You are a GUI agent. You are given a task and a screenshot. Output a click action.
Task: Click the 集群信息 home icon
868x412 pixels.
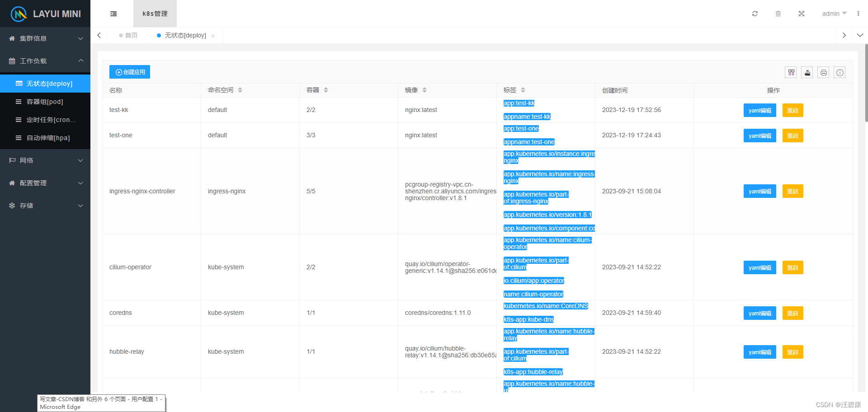12,38
